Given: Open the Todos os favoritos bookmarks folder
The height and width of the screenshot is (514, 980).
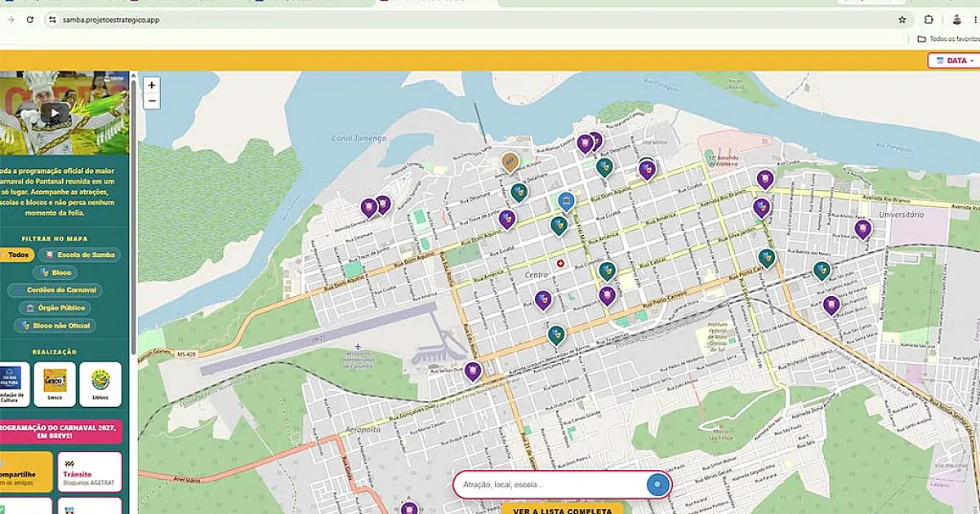Looking at the screenshot, I should [x=947, y=38].
